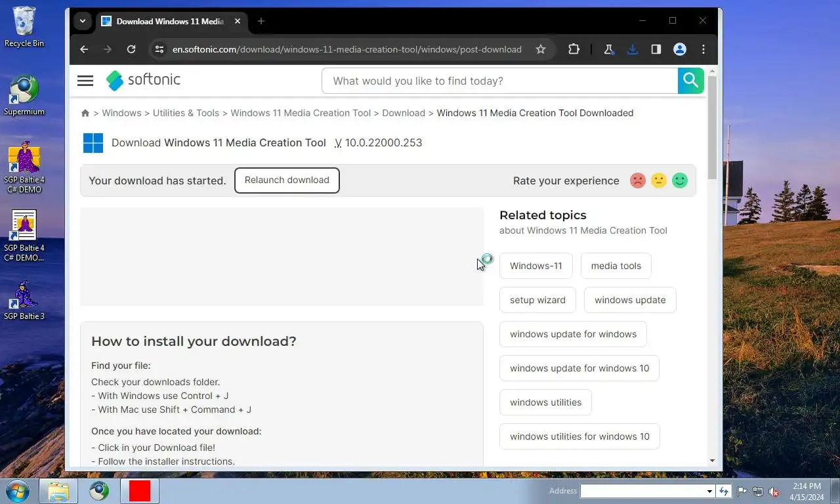Close the Download Windows 11 Media tab
The height and width of the screenshot is (504, 840).
pos(238,21)
